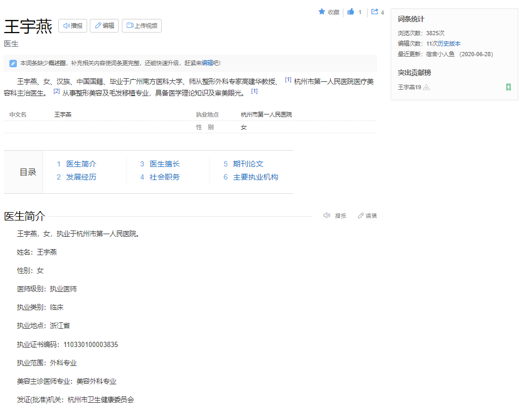The image size is (524, 420).
Task: Open 宿舍小人鱼 user profile link
Action: point(440,54)
